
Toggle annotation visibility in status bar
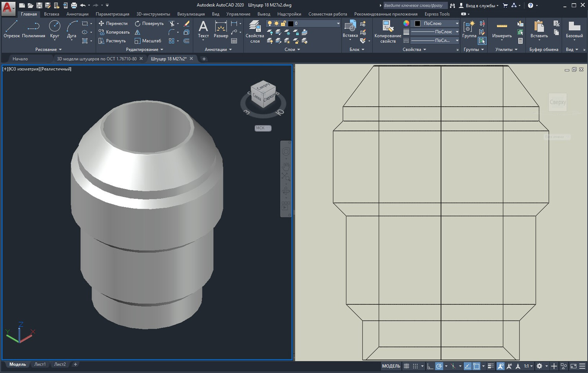[x=500, y=366]
